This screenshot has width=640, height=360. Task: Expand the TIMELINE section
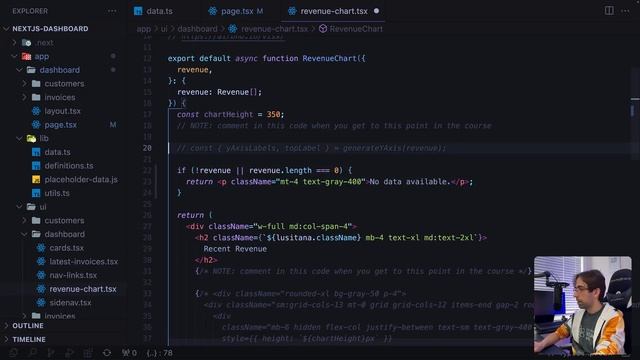coord(7,339)
